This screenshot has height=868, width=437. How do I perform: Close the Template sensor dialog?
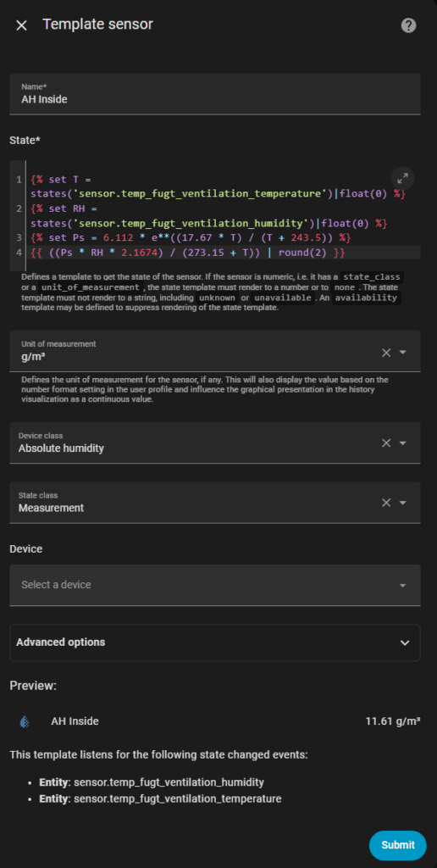click(x=21, y=25)
